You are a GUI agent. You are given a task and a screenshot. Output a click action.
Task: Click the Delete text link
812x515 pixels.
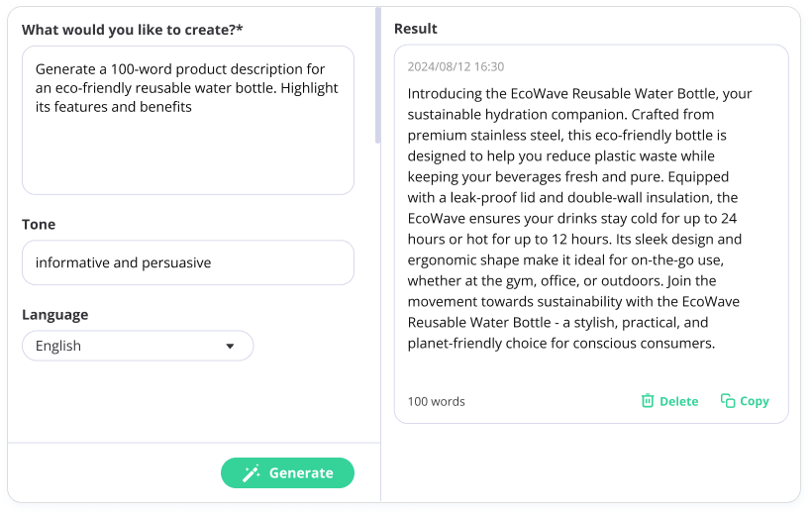678,401
